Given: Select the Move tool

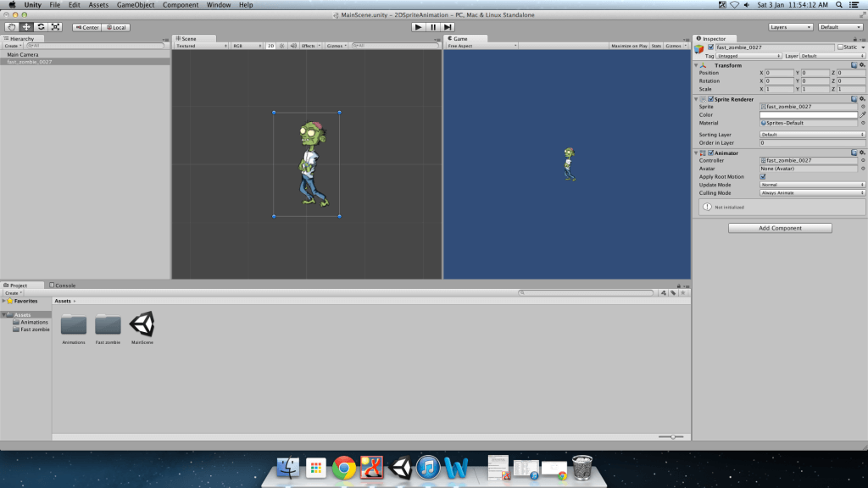Looking at the screenshot, I should [26, 27].
